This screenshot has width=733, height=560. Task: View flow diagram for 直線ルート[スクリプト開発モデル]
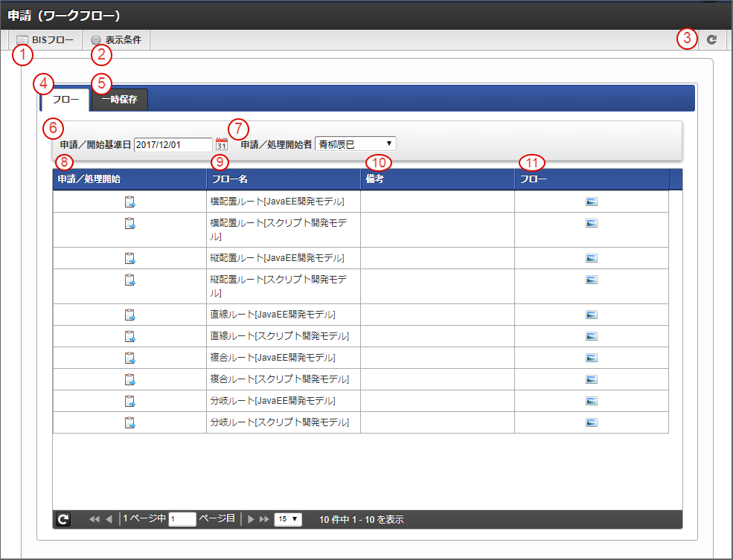point(592,336)
